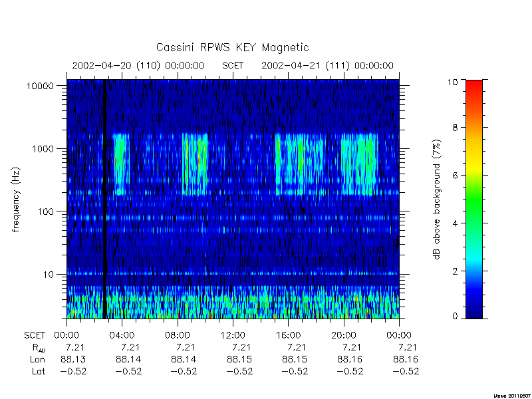This screenshot has height=399, width=532.
Task: Click the Lon row label
Action: (37, 359)
